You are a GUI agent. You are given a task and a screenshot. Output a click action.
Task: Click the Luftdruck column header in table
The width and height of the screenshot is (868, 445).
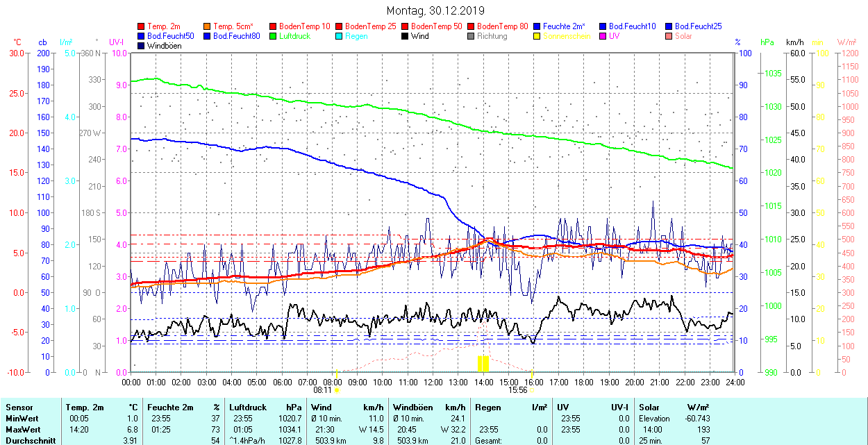click(x=247, y=408)
